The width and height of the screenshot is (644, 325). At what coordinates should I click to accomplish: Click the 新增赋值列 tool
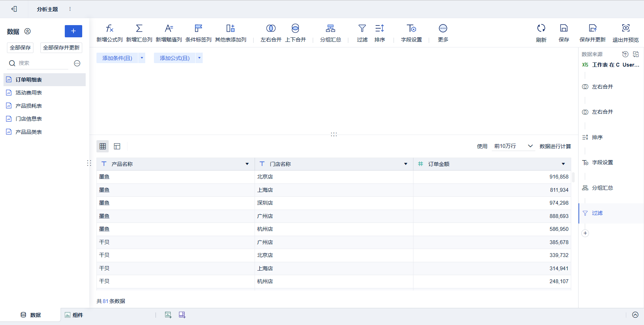click(x=169, y=33)
